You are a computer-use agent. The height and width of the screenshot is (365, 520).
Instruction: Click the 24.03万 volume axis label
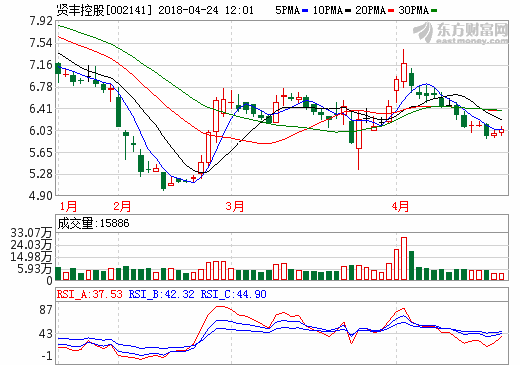[x=31, y=245]
